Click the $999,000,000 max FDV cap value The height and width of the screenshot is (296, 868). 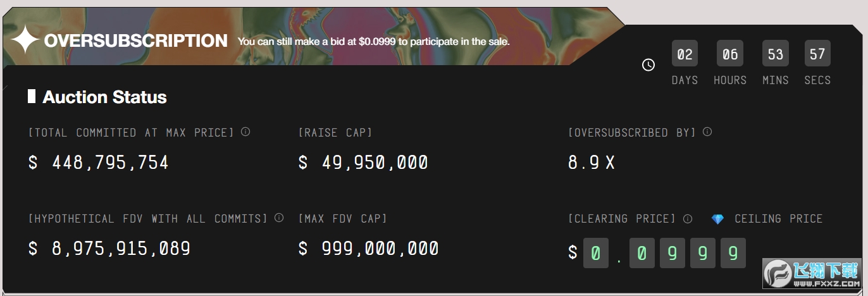[x=368, y=249]
